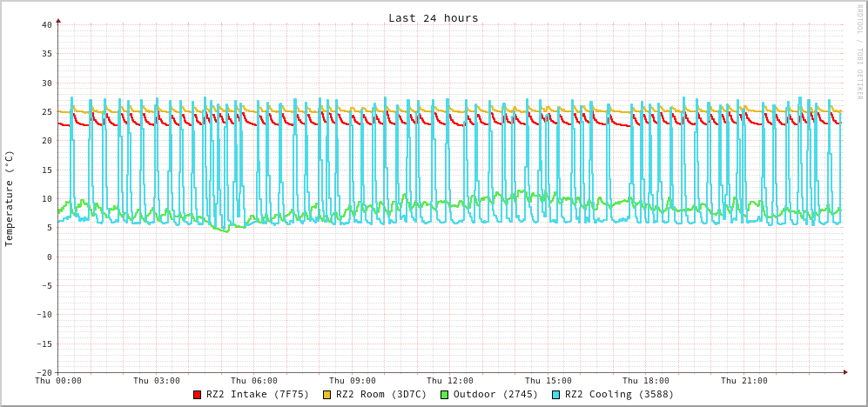Click the RZ2 Intake (7F75) legend label
Screen dimensions: 868x407
click(x=258, y=395)
